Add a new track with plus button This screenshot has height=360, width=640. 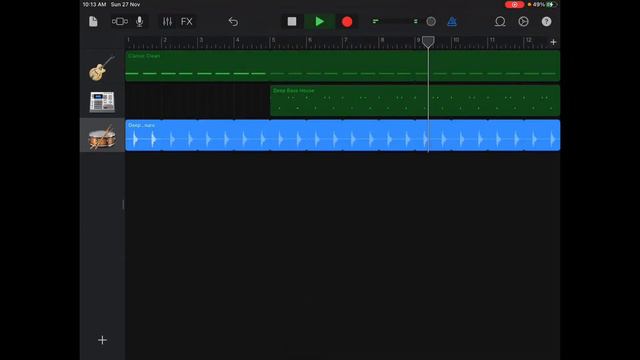click(102, 340)
